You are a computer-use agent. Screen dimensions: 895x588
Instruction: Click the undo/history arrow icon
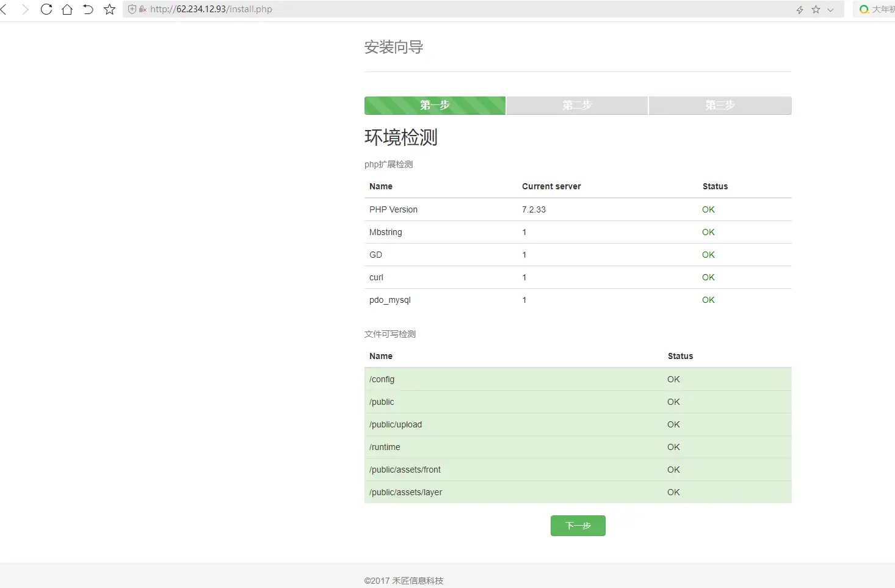[x=88, y=9]
